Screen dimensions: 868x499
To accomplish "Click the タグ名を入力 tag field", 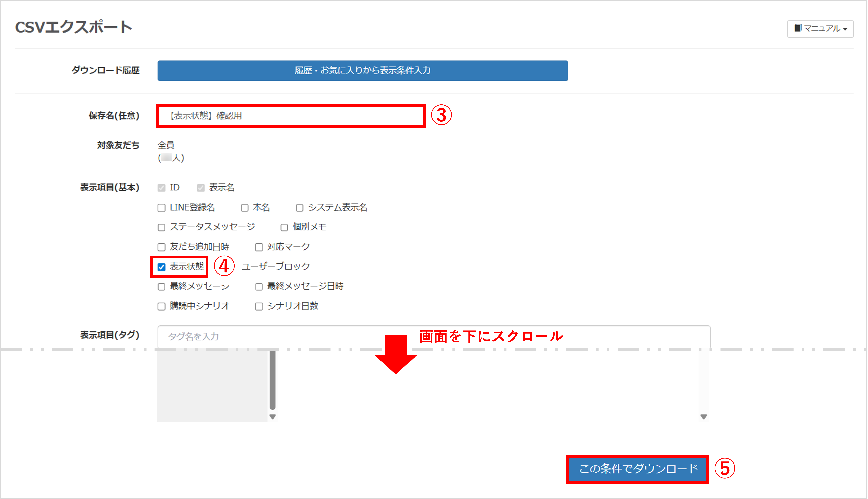I will tap(434, 336).
